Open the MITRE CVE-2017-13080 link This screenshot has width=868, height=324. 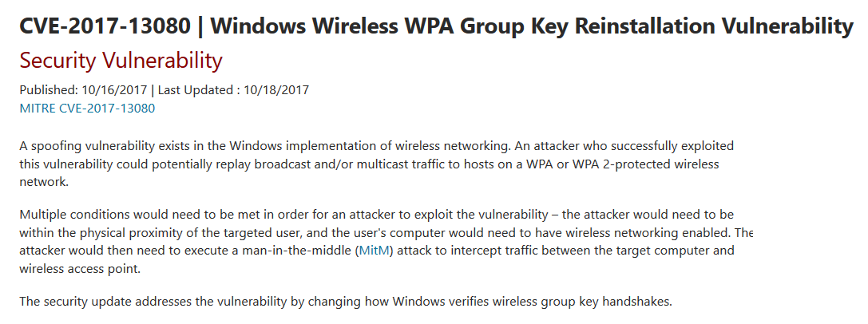[x=87, y=109]
